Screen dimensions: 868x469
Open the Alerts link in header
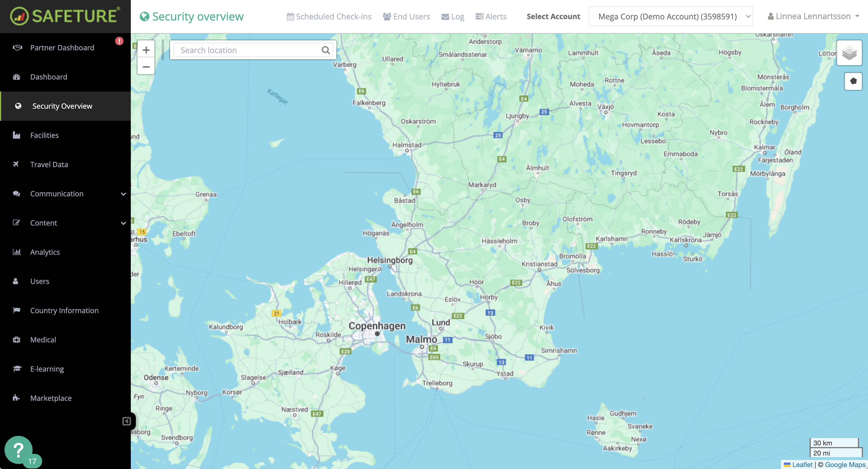pos(491,17)
